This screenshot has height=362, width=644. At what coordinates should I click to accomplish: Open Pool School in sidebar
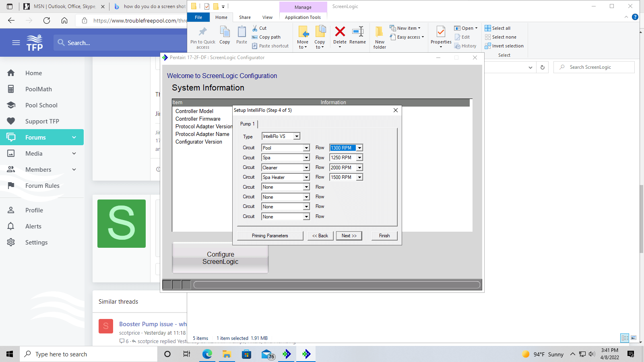[x=41, y=105]
